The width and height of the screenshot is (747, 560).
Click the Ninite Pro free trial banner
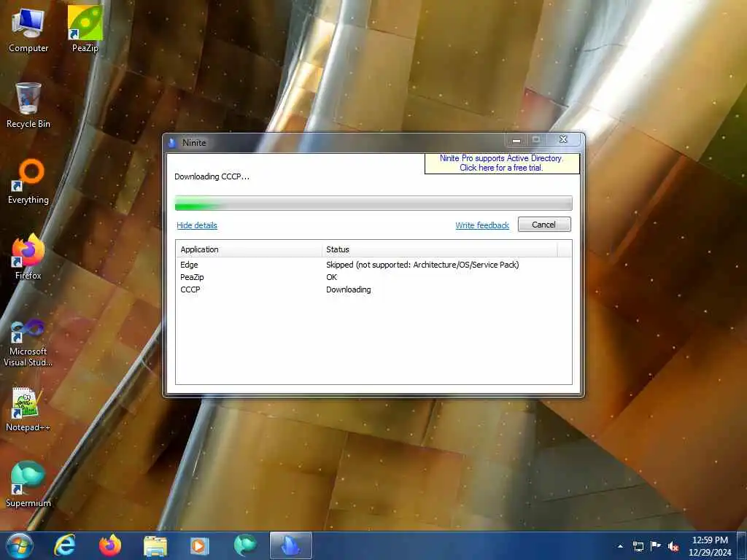pos(502,163)
